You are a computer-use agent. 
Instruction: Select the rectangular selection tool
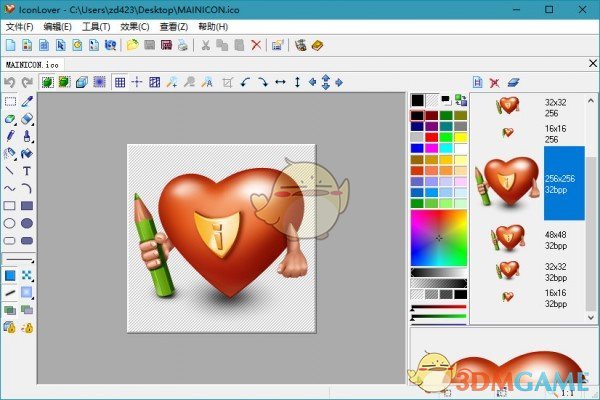click(x=10, y=101)
